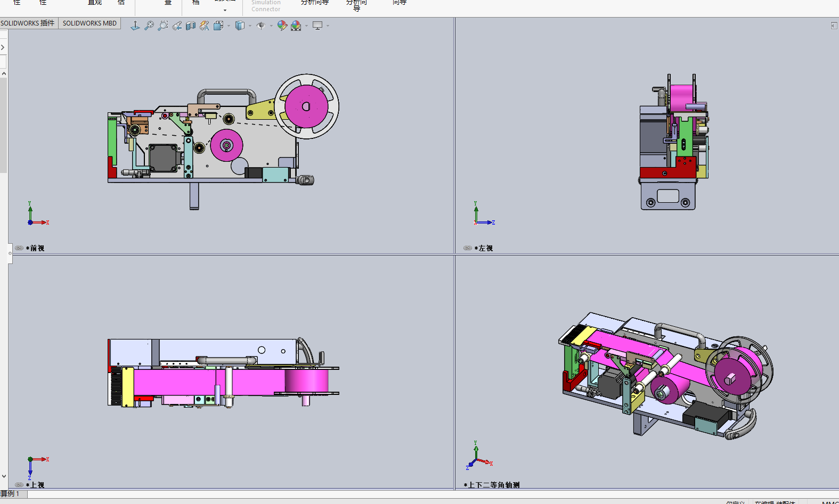Click the triad orientation icon in toolbar
This screenshot has height=504, width=839.
(x=135, y=26)
